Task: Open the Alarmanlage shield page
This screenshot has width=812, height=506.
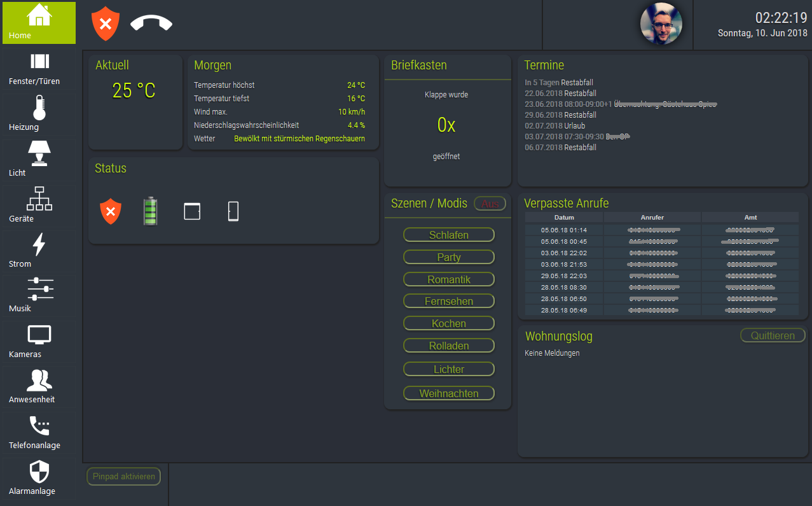Action: 39,479
